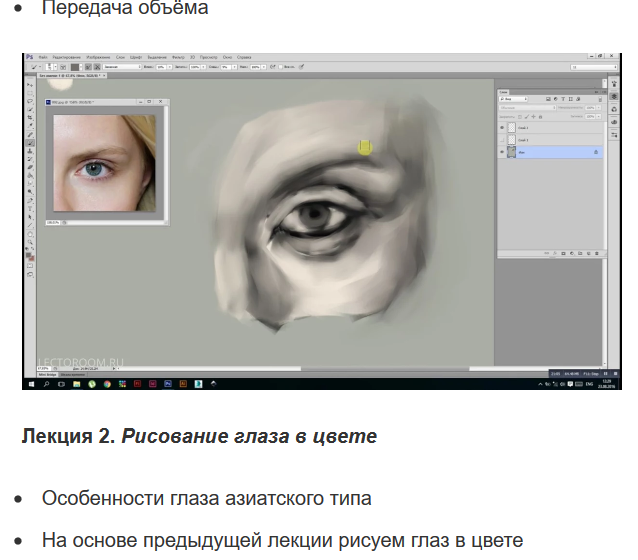Select the Line shape tool
The height and width of the screenshot is (560, 638).
[30, 225]
